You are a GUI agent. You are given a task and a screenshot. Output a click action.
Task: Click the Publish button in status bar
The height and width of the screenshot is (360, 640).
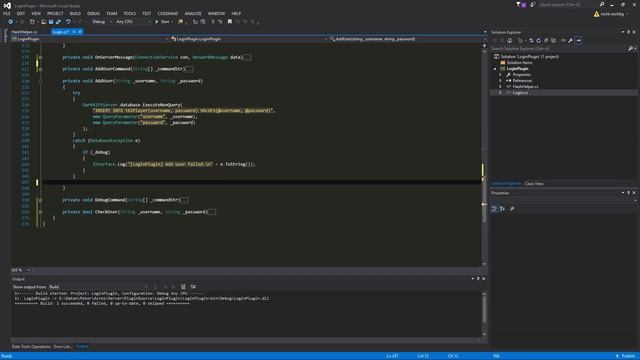(626, 356)
